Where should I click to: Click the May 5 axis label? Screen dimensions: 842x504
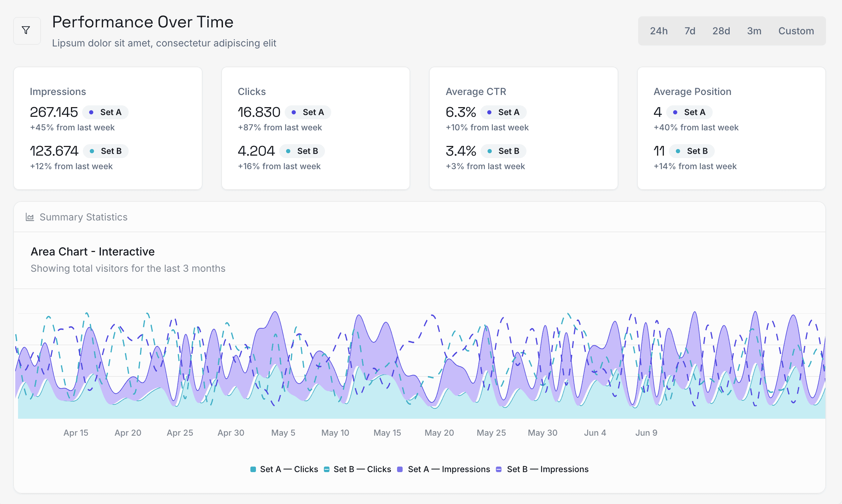283,433
